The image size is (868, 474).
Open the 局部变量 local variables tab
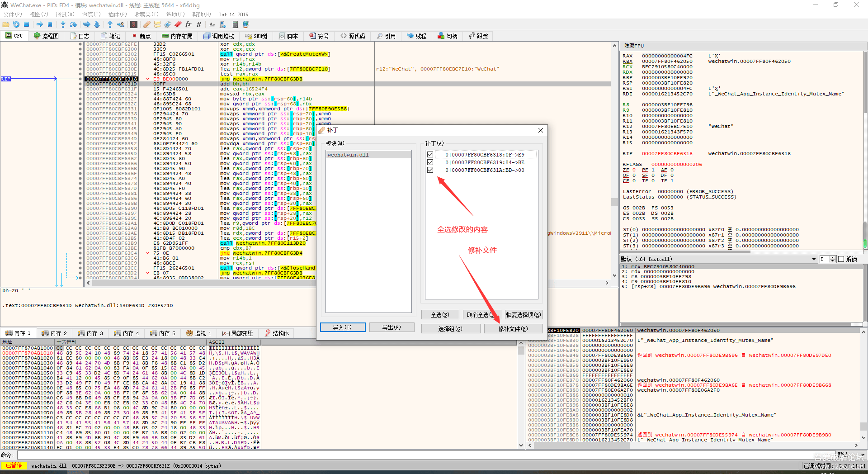(x=238, y=333)
